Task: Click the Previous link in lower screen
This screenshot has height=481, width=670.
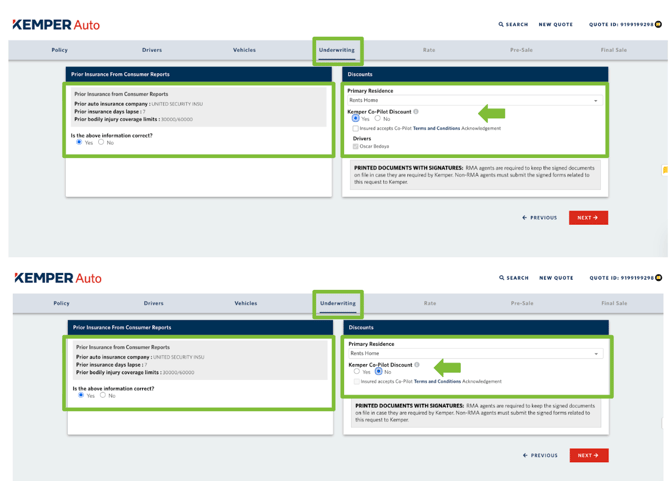Action: (540, 455)
